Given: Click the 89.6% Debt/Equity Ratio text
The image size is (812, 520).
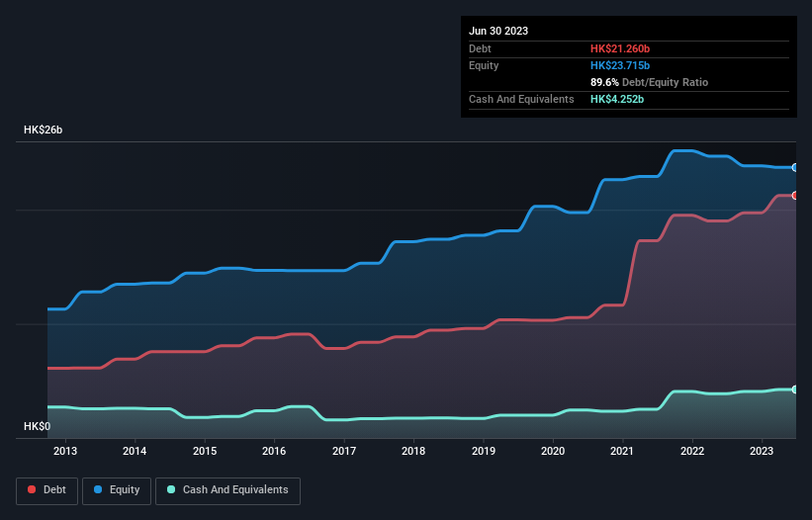Looking at the screenshot, I should coord(649,82).
